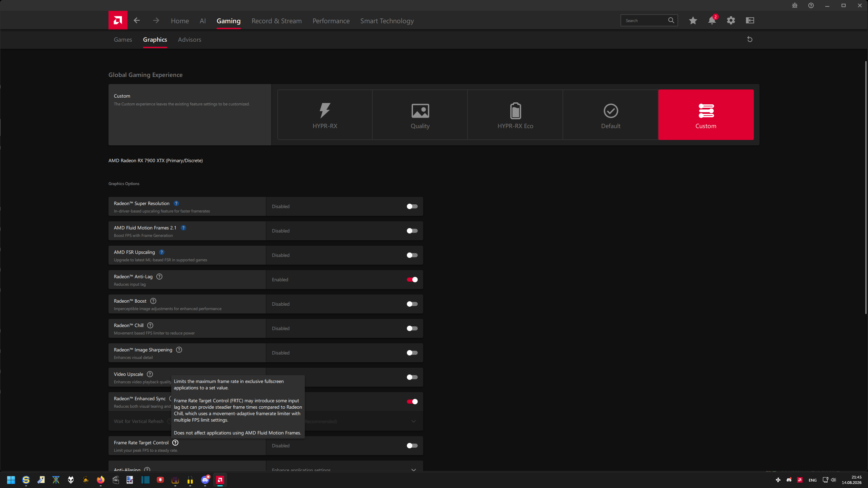Open Discord from the taskbar
Screen dimensions: 868x488
point(205,480)
